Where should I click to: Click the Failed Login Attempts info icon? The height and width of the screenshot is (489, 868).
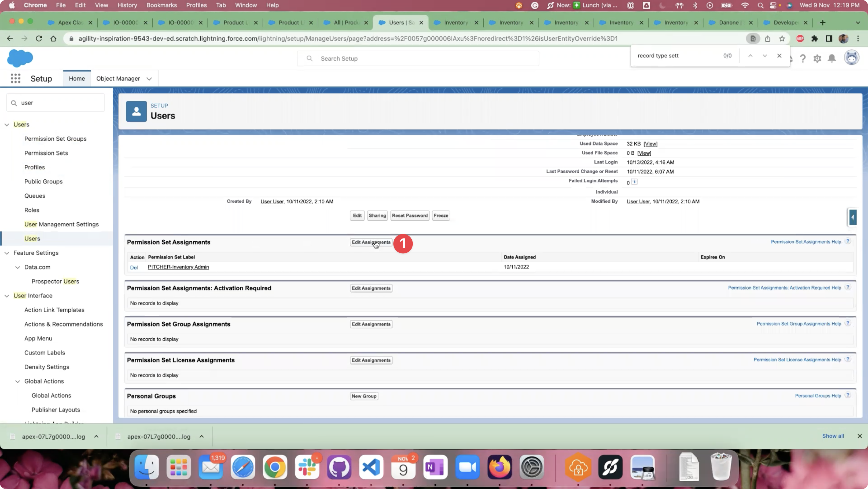coord(634,182)
